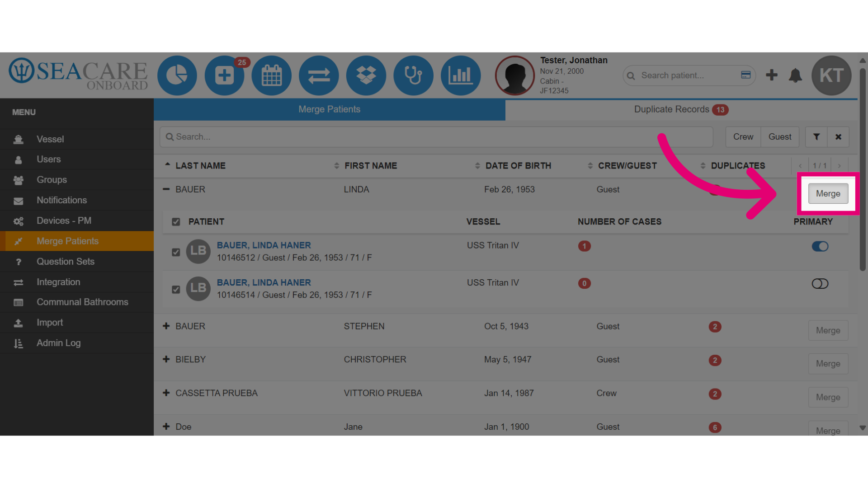This screenshot has height=488, width=868.
Task: Click the merge list Search field
Action: (436, 136)
